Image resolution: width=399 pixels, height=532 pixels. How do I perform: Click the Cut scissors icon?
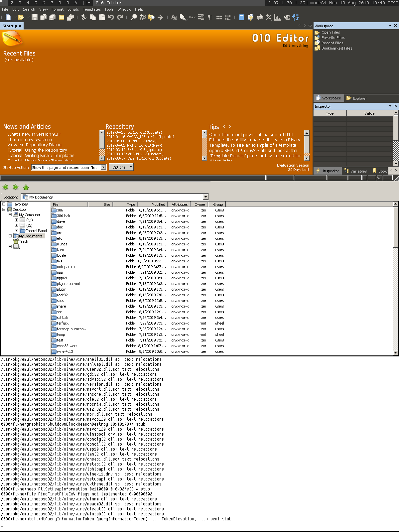point(84,17)
